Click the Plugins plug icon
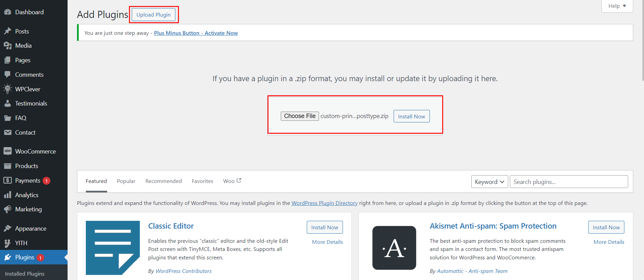This screenshot has width=644, height=280. [x=7, y=257]
